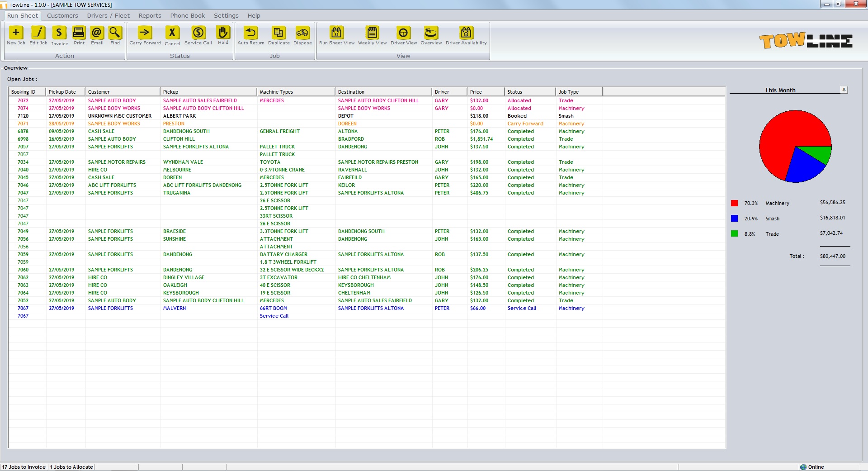Set status to Carry Forward
Viewport: 868px width, 471px height.
coord(145,36)
